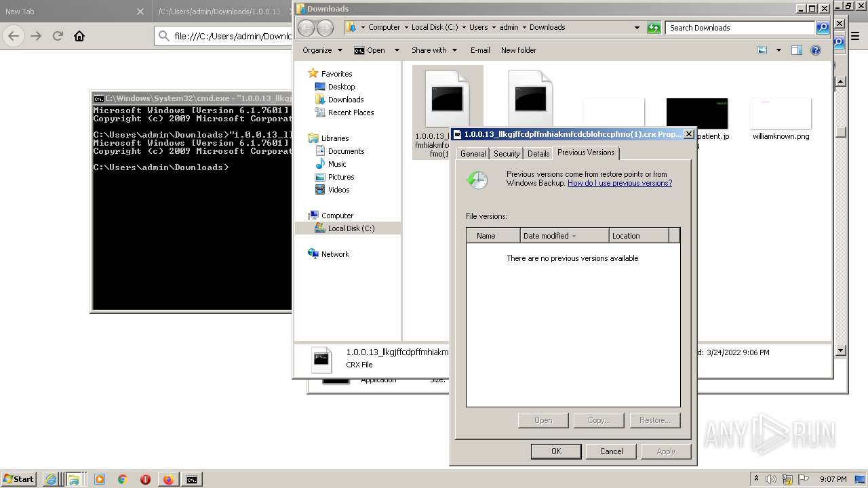
Task: Select Downloads under Favorites
Action: 346,100
